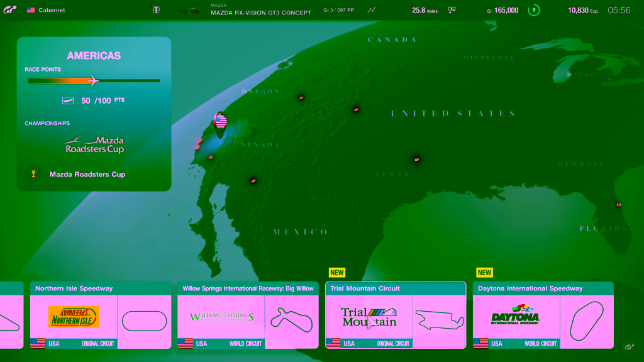Click the collector level 9 circle
The image size is (644, 362).
534,10
